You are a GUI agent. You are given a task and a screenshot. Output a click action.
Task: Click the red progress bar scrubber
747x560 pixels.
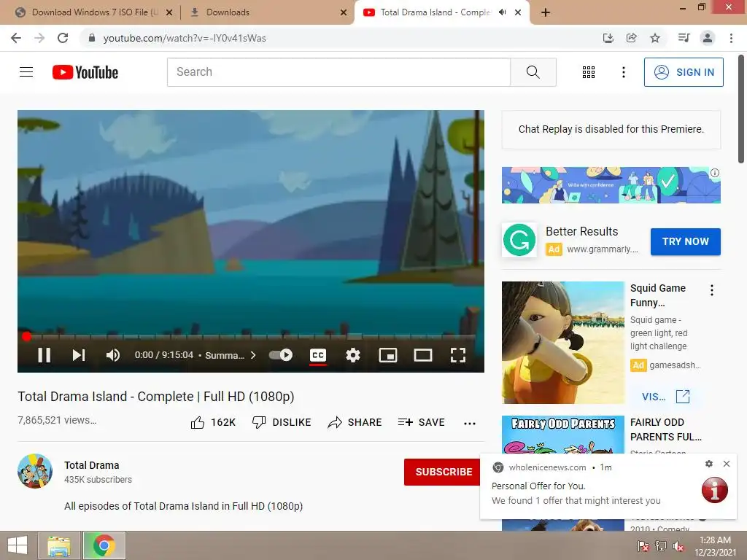point(27,337)
